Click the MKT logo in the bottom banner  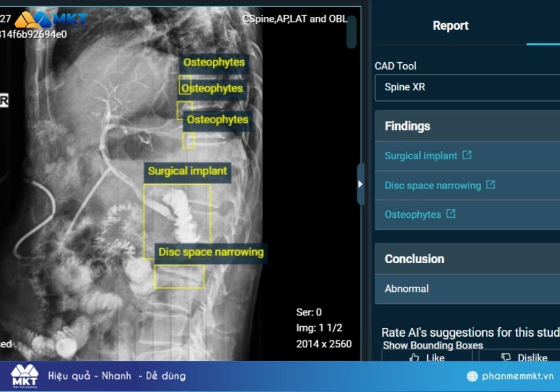(x=24, y=376)
